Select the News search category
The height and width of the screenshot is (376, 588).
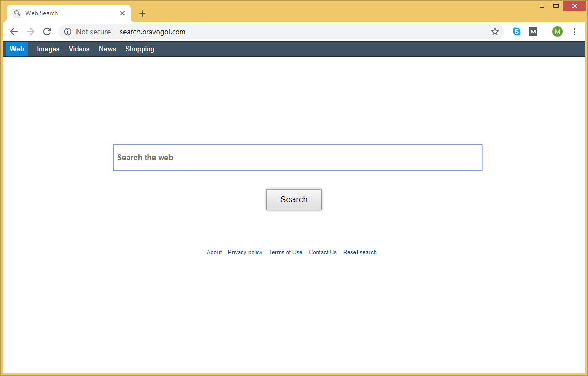[107, 49]
